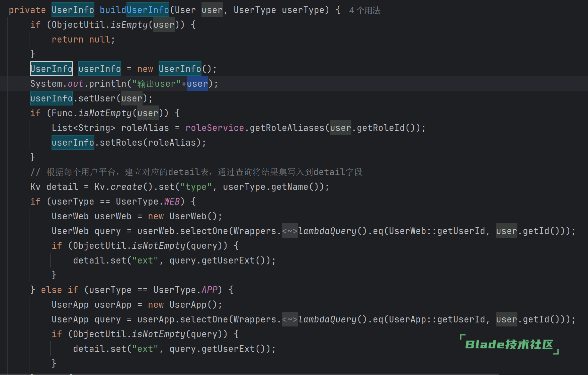Click the Func.isNotEmpty method call
Viewport: 588px width, 375px height.
click(x=105, y=113)
